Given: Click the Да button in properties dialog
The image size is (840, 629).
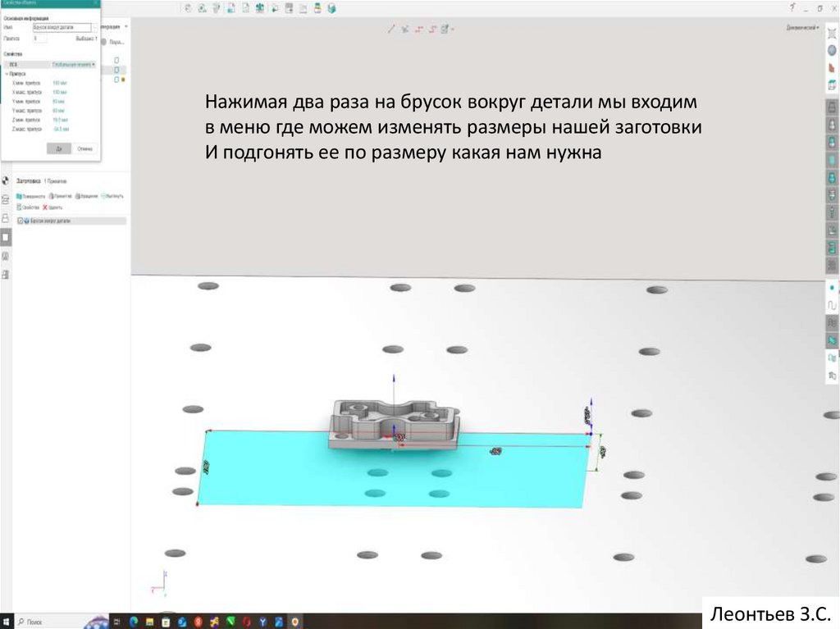Looking at the screenshot, I should (59, 148).
